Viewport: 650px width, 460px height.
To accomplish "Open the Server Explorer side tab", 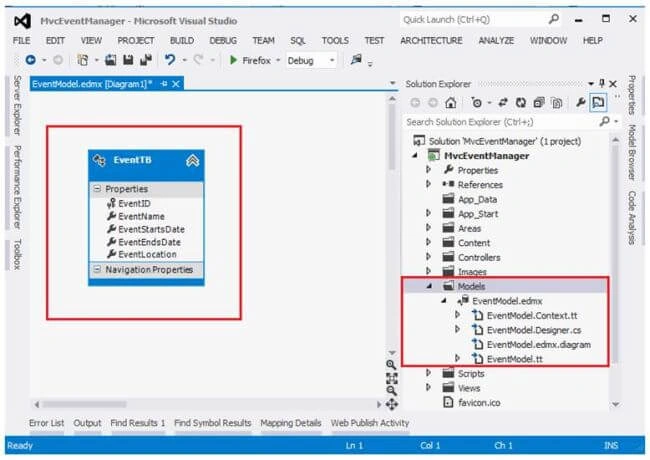I will click(x=17, y=105).
